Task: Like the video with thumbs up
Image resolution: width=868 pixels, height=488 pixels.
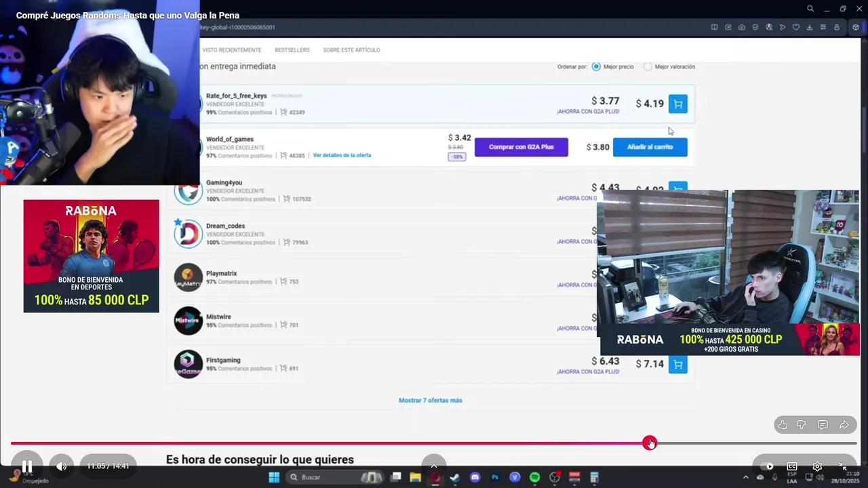Action: click(783, 425)
